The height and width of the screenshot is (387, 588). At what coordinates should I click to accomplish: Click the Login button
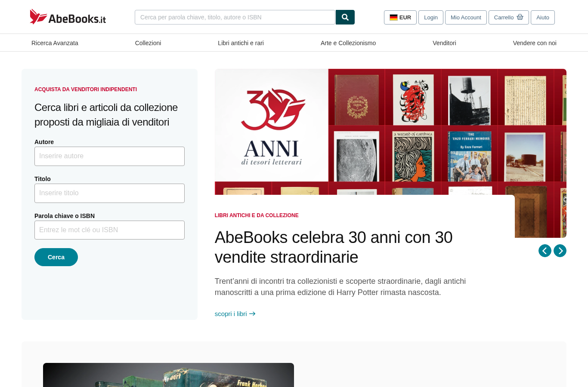pos(431,18)
